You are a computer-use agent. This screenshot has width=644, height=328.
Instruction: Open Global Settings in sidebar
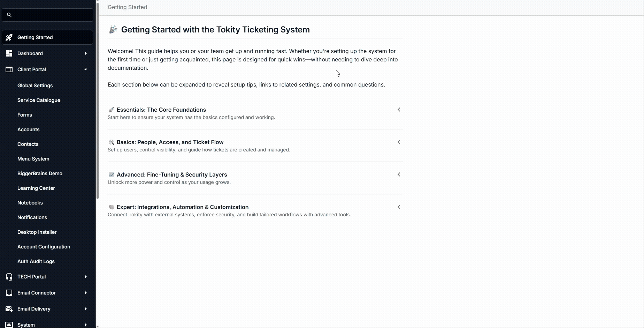point(35,85)
